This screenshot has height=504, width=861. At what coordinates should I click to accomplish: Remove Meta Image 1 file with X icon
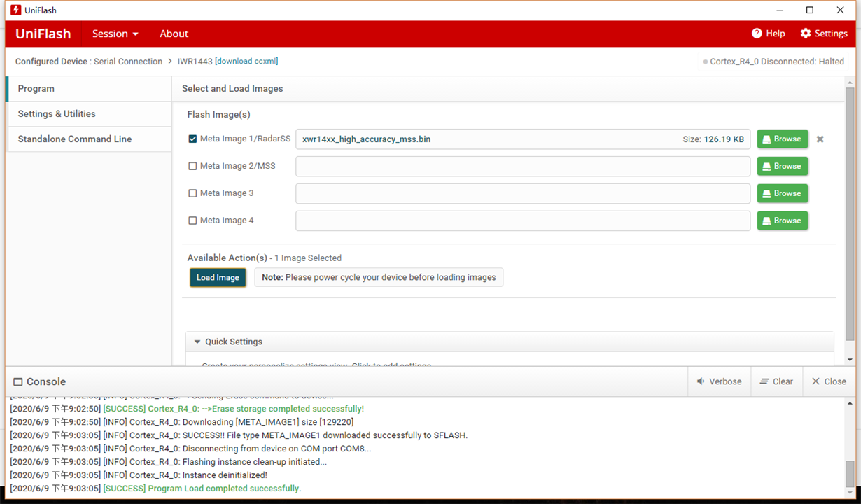point(820,139)
